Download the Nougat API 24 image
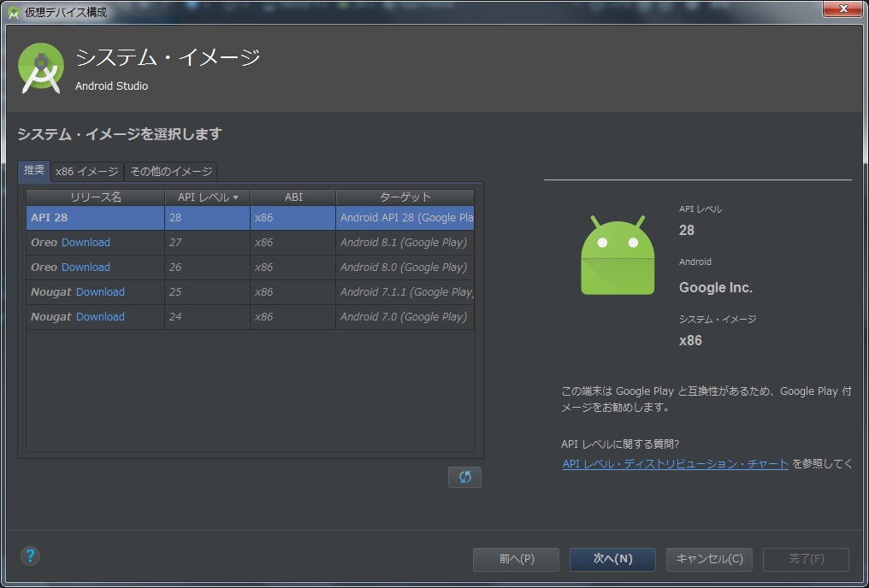869x588 pixels. pyautogui.click(x=100, y=317)
